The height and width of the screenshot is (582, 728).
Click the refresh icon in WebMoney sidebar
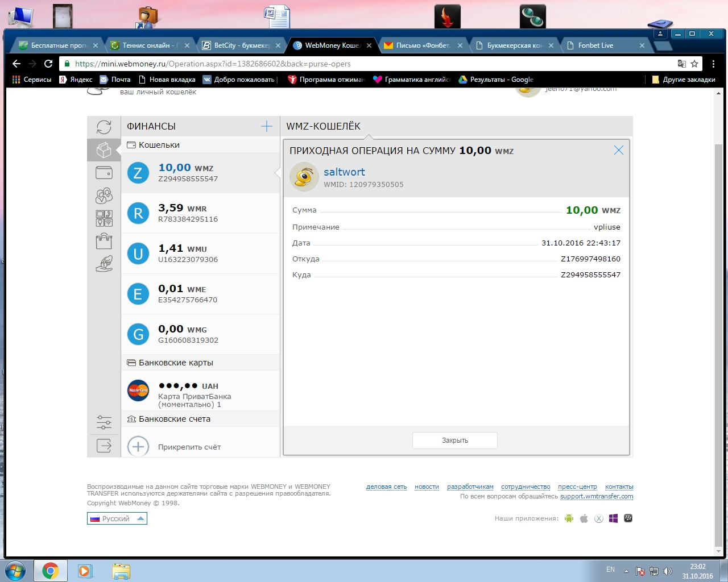coord(104,127)
